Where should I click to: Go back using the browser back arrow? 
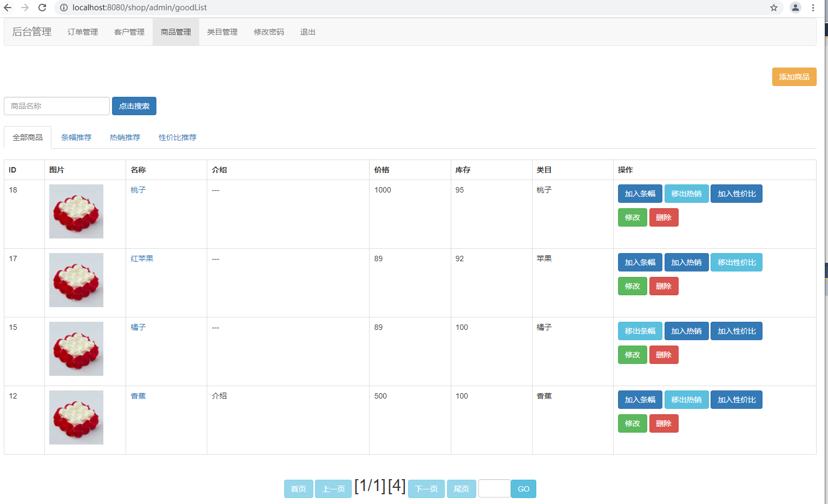pos(8,8)
